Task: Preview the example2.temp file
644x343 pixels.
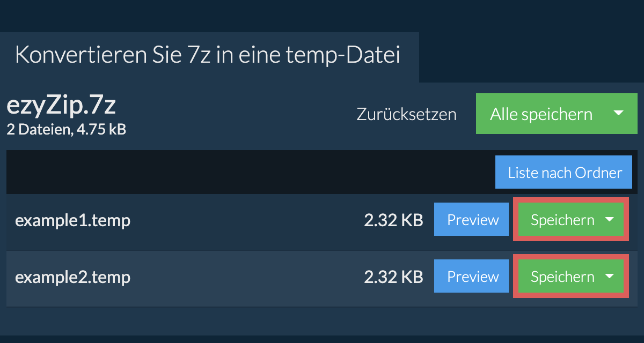Action: click(472, 277)
